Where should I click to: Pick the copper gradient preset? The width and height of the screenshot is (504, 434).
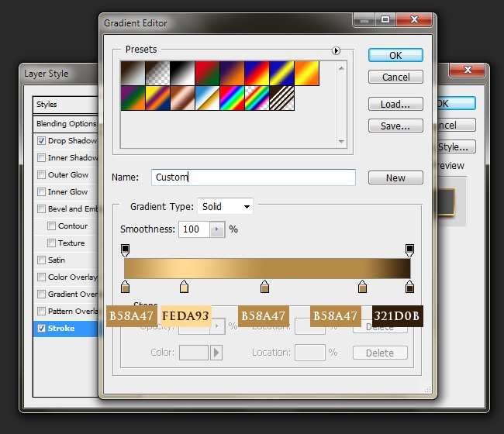click(x=182, y=98)
